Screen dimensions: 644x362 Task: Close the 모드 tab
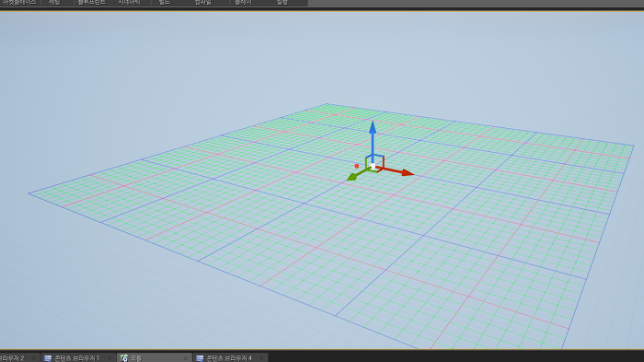186,358
